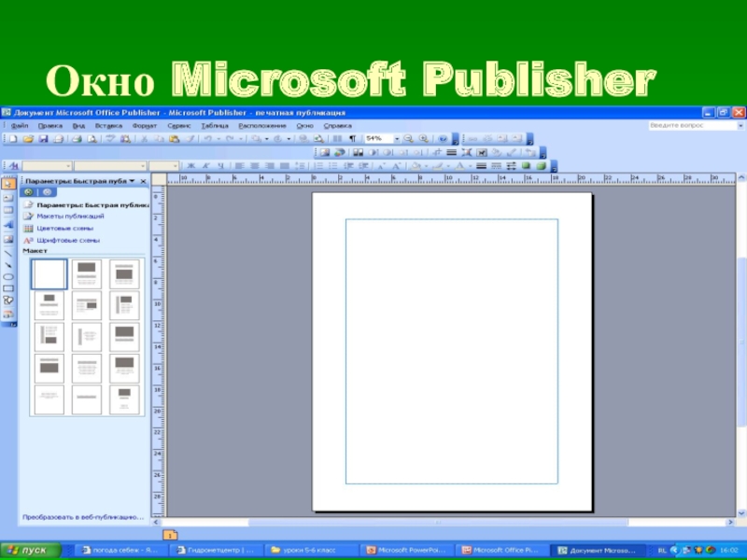Select the Insert Table tool

[x=8, y=211]
